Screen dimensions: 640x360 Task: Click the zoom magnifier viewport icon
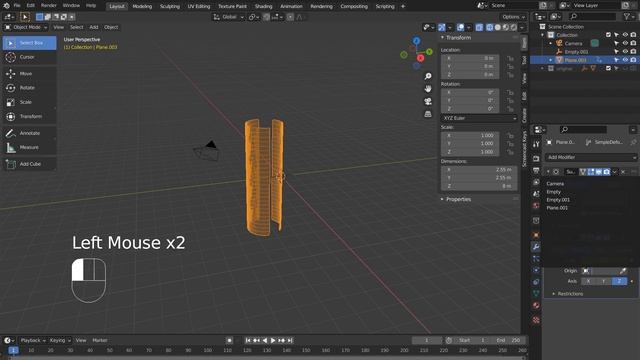click(x=428, y=76)
